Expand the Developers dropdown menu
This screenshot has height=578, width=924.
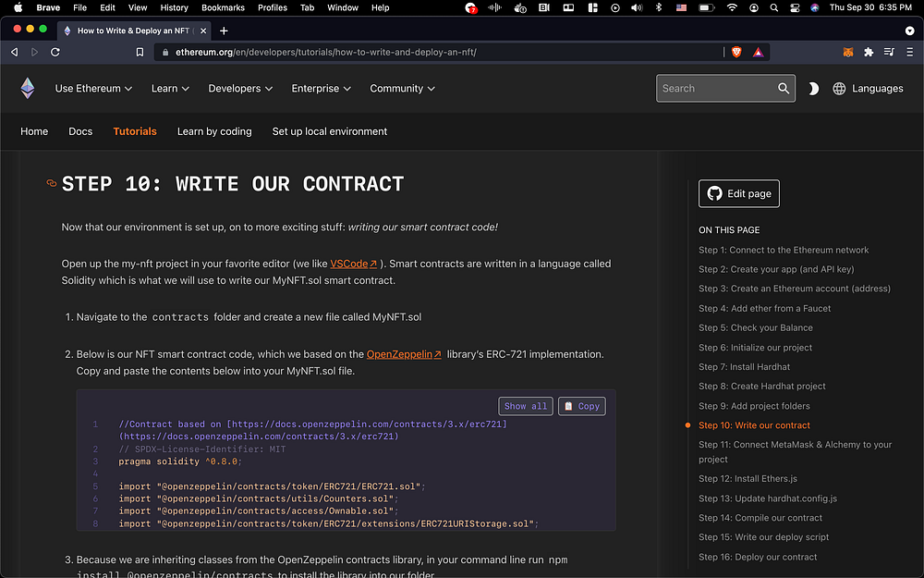point(240,89)
